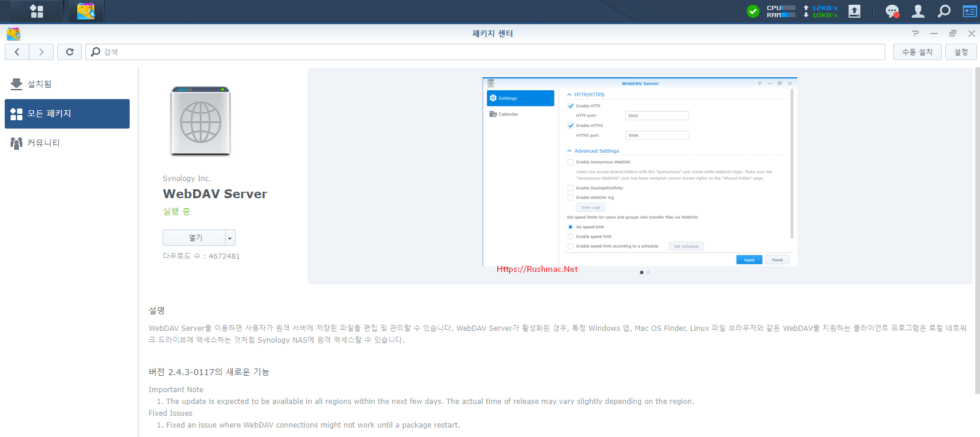Go back with the left arrow button

coord(17,52)
